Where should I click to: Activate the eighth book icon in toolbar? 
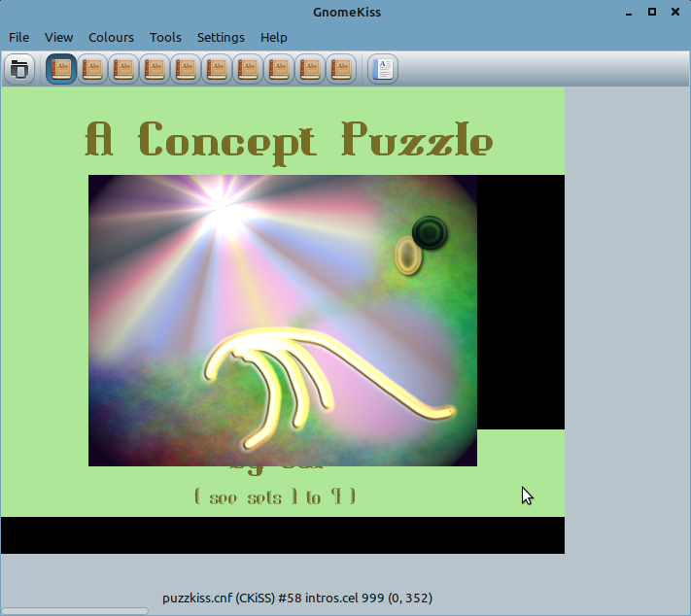[279, 69]
